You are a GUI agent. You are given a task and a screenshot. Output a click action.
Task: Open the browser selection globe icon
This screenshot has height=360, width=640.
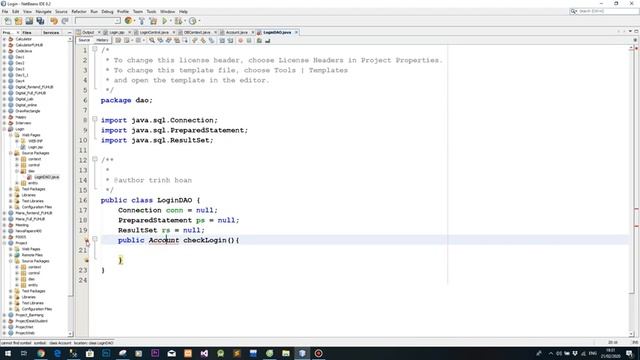[x=128, y=21]
